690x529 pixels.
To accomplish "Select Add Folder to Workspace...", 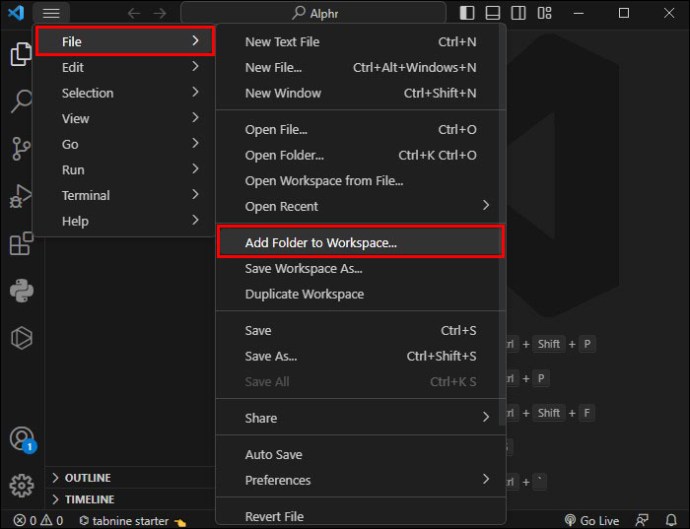I will point(360,242).
